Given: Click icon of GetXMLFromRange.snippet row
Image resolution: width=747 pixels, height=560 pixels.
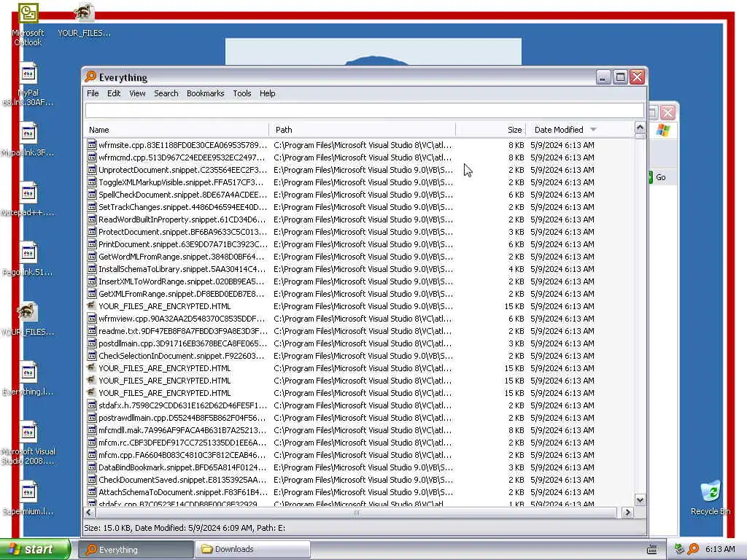Looking at the screenshot, I should [x=92, y=293].
